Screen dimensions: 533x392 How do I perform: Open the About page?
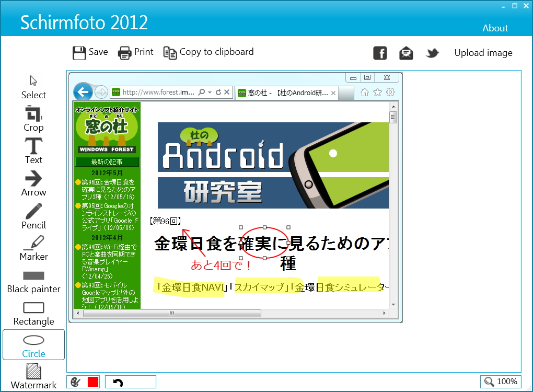pyautogui.click(x=495, y=28)
